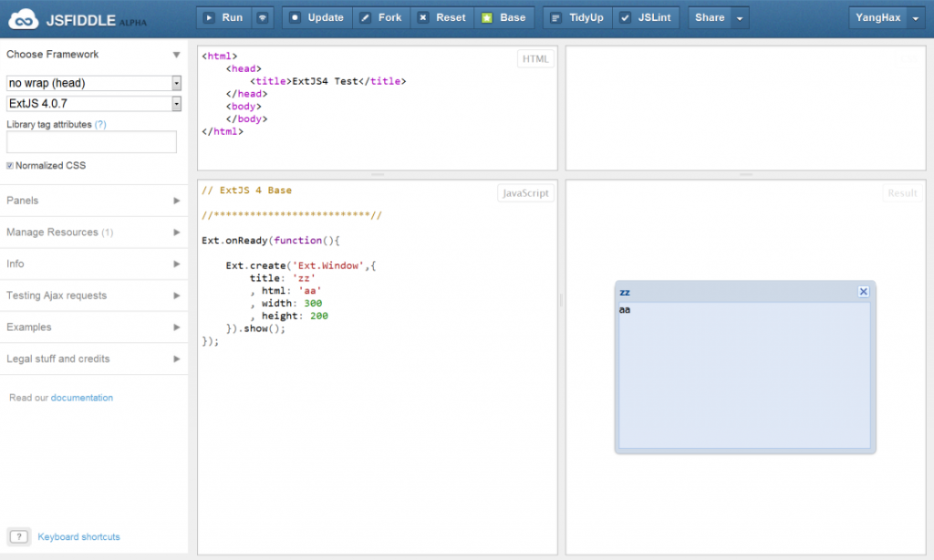Fork the current fiddle
Image resolution: width=934 pixels, height=560 pixels.
pyautogui.click(x=381, y=18)
